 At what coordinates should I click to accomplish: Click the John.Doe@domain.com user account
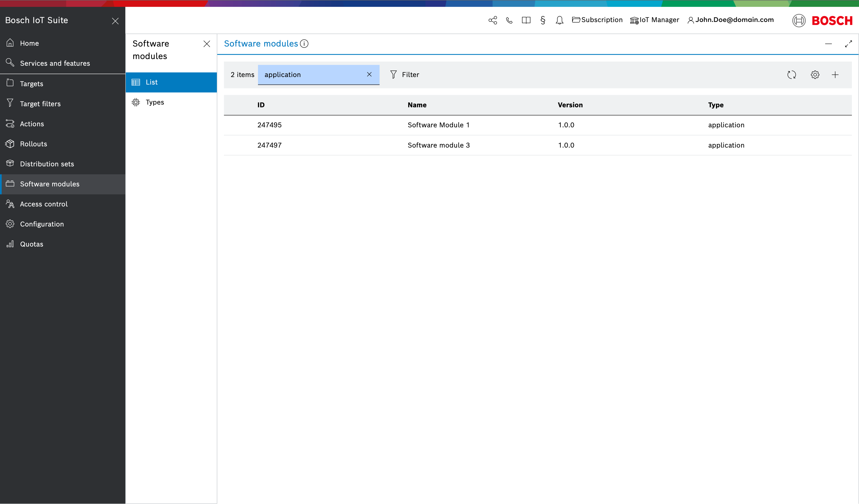731,20
